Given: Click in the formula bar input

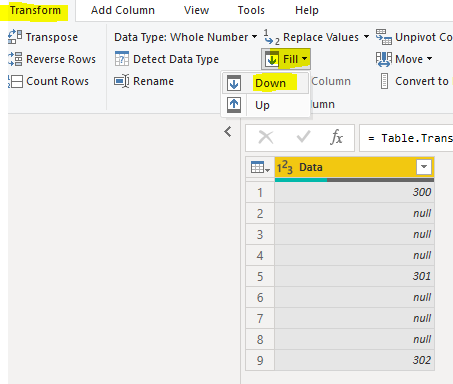Looking at the screenshot, I should click(x=406, y=138).
